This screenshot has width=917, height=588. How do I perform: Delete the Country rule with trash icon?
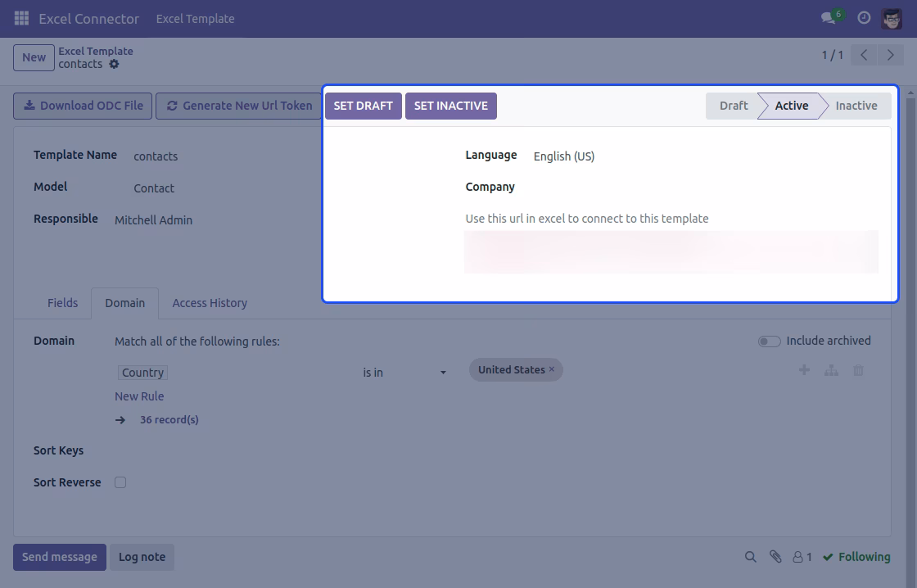pyautogui.click(x=858, y=370)
